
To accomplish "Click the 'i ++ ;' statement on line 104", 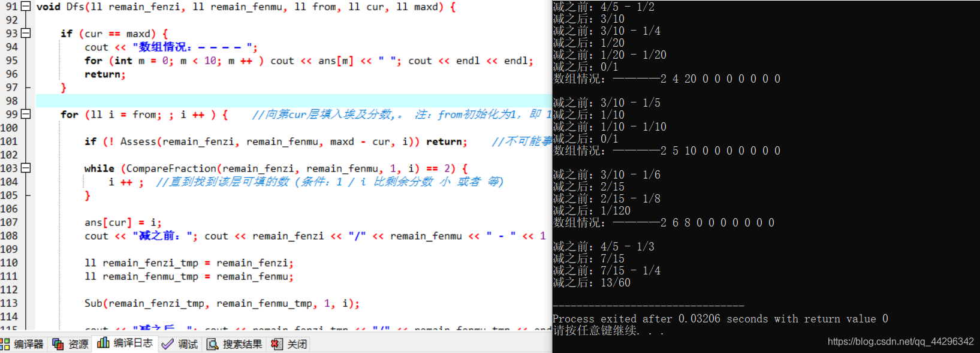I will 126,182.
